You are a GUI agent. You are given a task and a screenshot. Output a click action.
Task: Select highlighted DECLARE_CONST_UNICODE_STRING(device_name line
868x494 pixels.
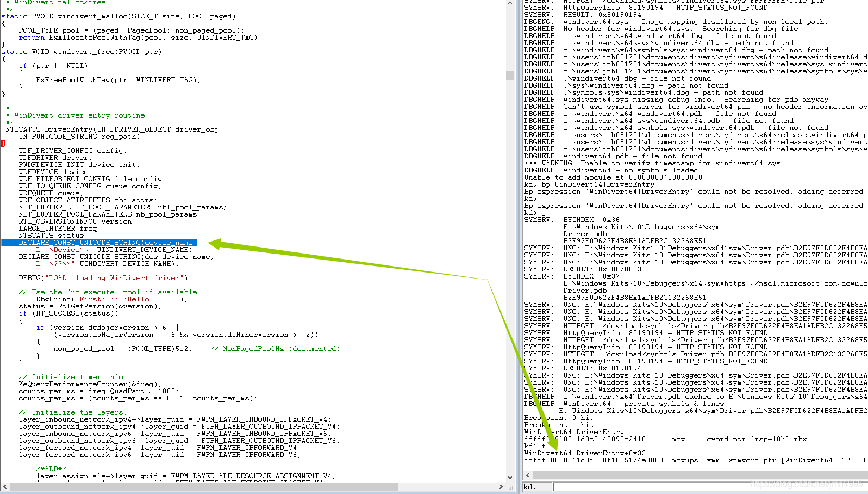point(99,243)
